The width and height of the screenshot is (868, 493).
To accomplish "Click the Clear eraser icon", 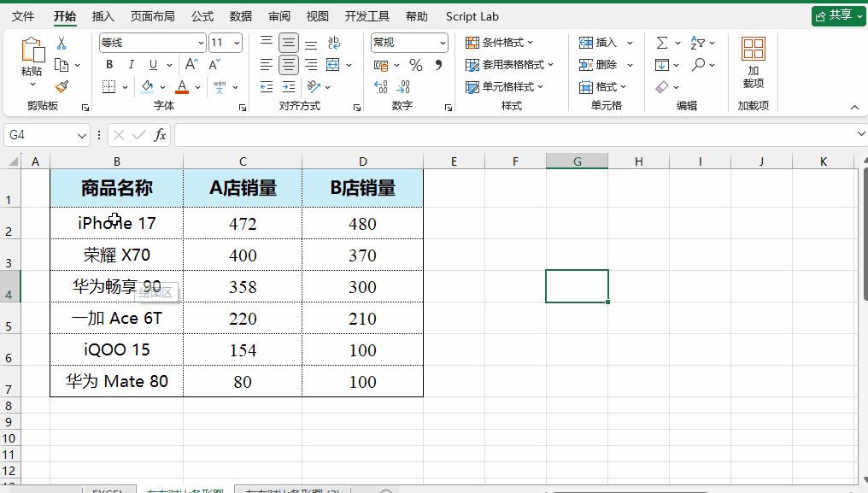I will [661, 87].
